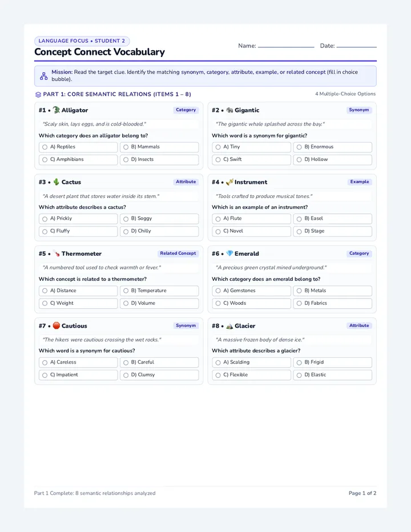The height and width of the screenshot is (532, 411).
Task: Pick D) Clumsy option
Action: [x=159, y=375]
